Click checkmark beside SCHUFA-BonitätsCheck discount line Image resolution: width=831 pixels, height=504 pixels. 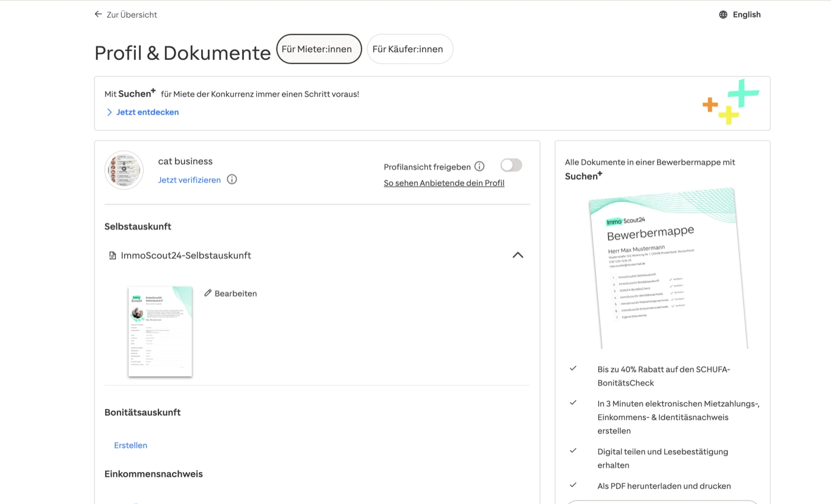pyautogui.click(x=573, y=368)
